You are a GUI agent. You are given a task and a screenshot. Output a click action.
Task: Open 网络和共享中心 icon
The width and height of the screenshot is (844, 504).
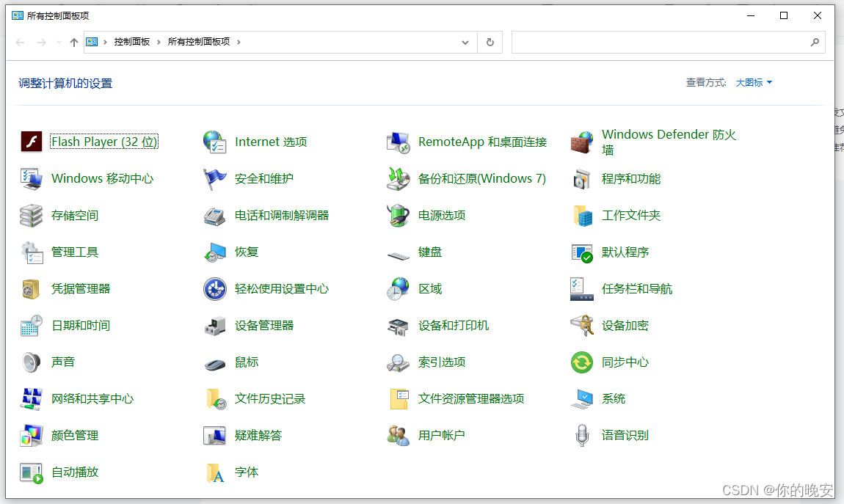point(32,399)
